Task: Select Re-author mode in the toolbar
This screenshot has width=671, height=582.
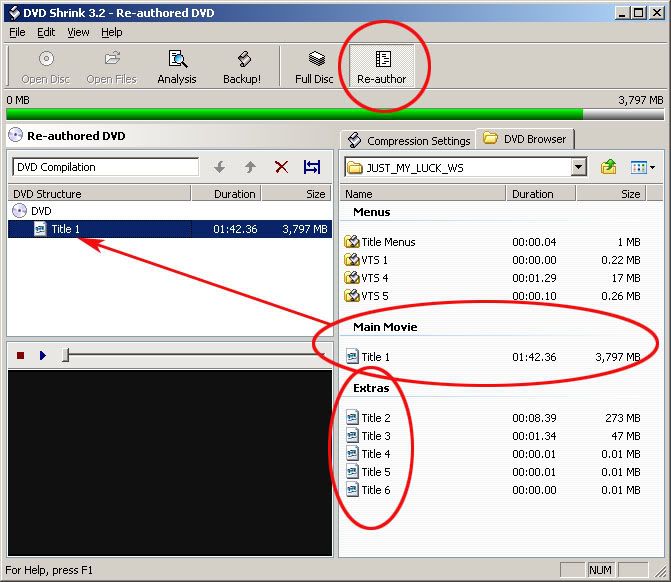Action: (382, 66)
